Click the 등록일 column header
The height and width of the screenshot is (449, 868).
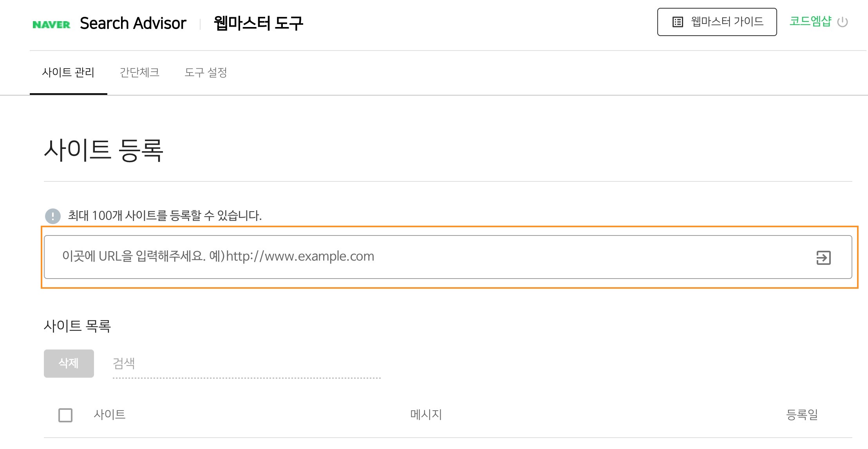point(802,415)
